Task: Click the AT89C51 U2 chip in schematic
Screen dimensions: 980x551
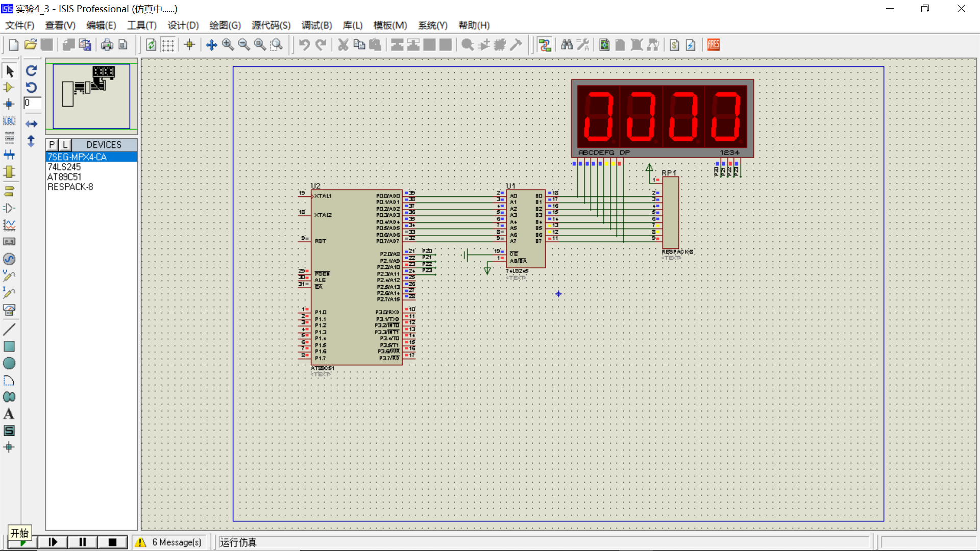Action: click(357, 278)
